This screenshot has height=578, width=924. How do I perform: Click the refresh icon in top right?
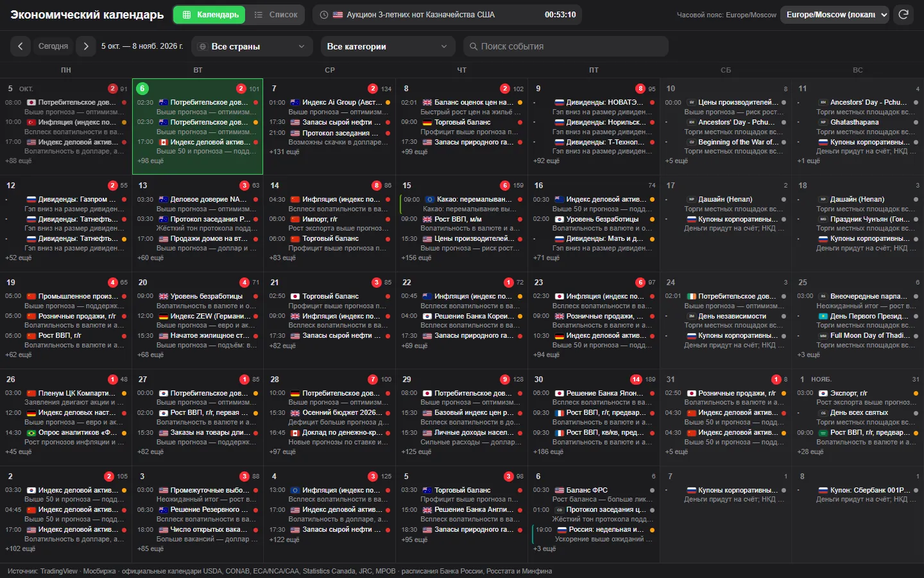(903, 14)
